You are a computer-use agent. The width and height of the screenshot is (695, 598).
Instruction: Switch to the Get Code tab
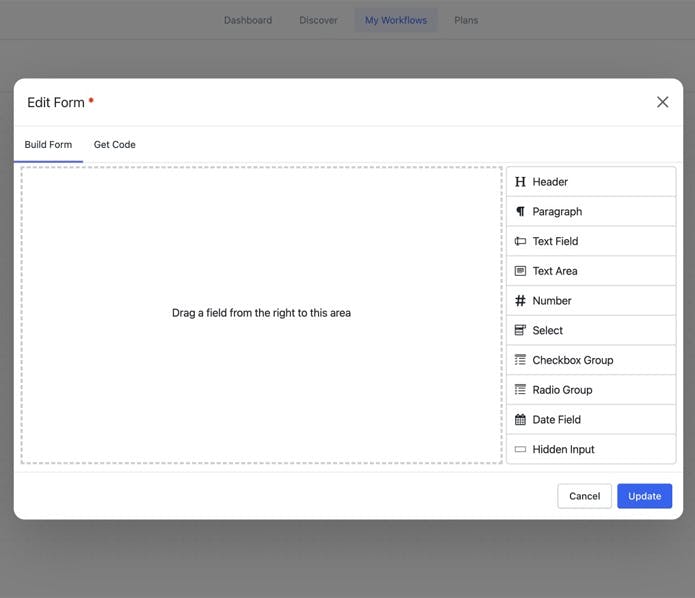(114, 145)
